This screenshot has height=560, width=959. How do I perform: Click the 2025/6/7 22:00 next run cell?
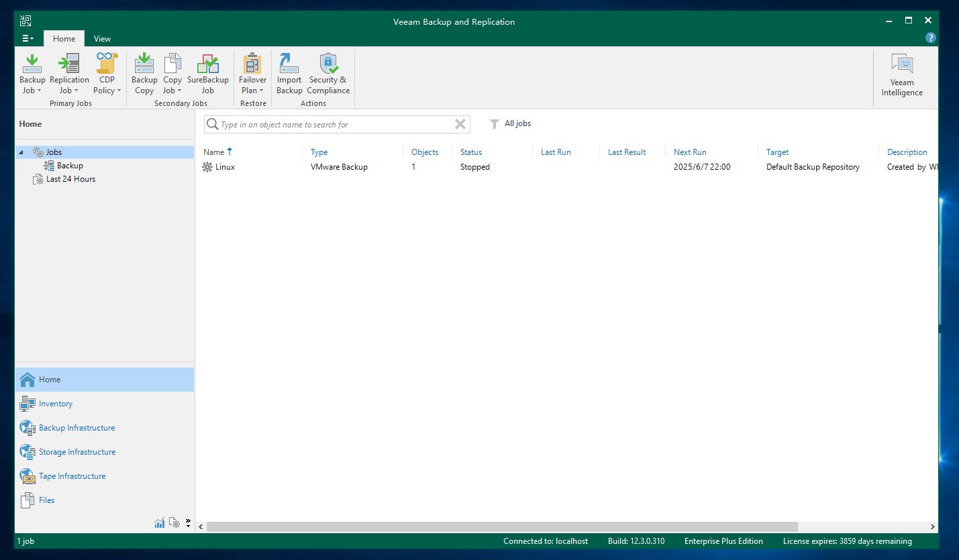(x=702, y=167)
